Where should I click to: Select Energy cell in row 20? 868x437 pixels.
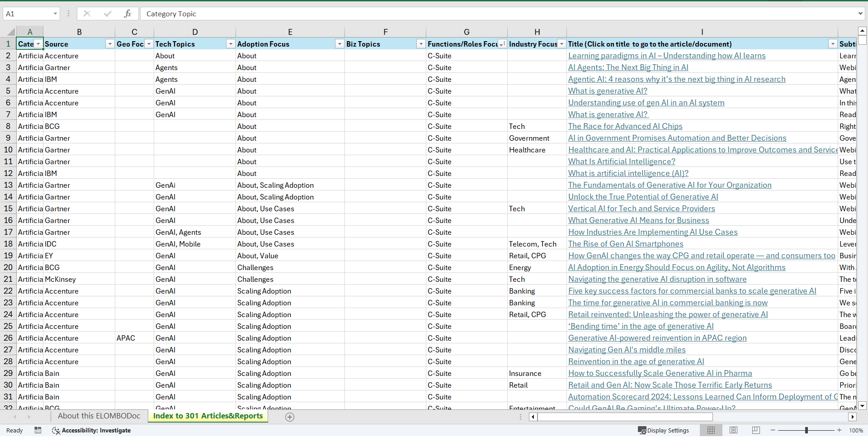click(x=537, y=267)
